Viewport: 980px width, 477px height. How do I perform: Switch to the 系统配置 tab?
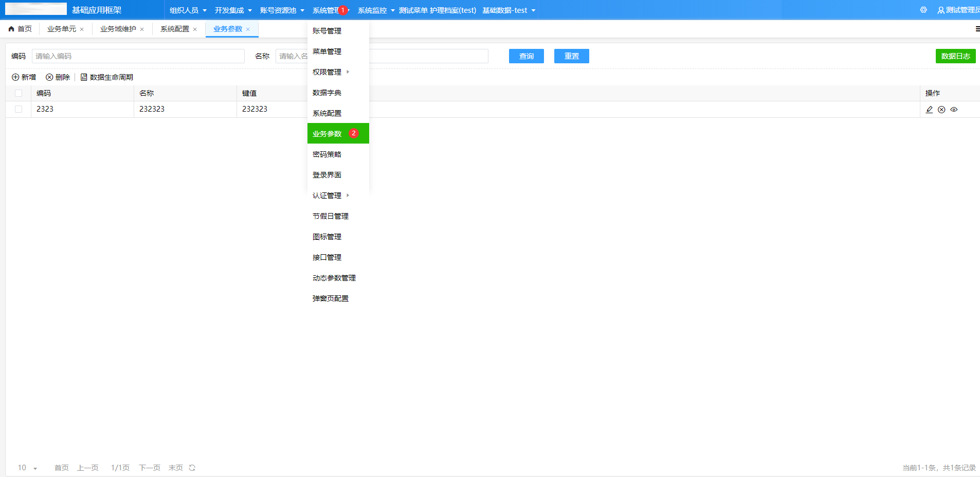[174, 29]
